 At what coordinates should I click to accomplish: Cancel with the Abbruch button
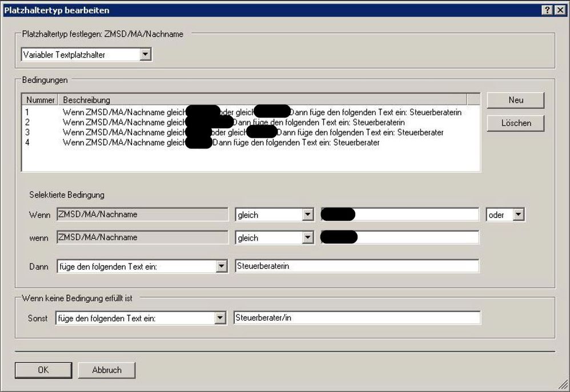(x=106, y=370)
